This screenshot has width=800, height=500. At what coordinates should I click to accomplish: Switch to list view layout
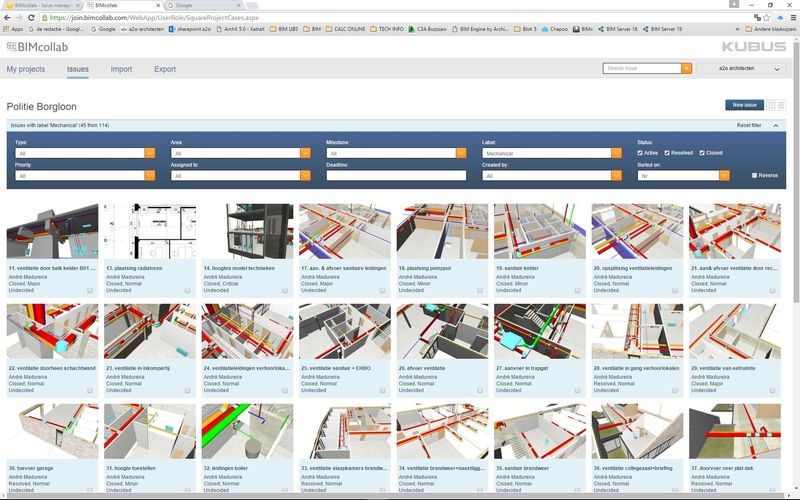coord(782,105)
